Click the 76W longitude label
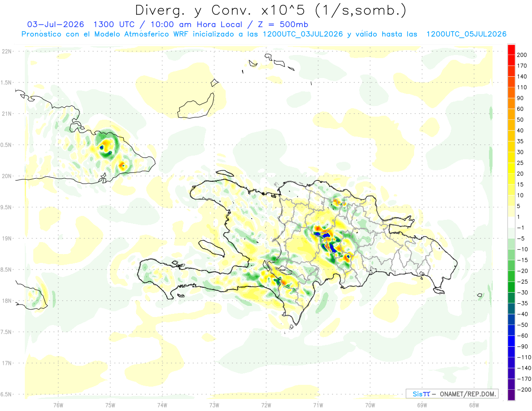Screen dimensions: 532x411 tap(58, 405)
